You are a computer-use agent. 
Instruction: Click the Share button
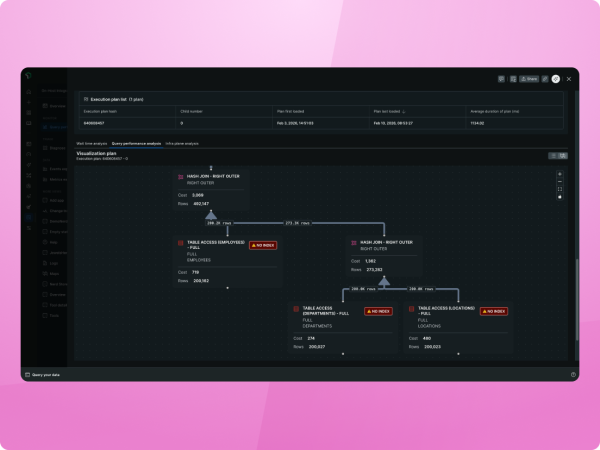(529, 79)
